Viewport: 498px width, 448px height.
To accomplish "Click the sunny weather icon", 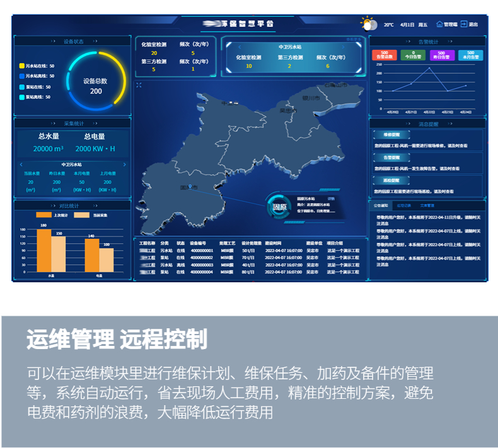I will click(x=368, y=24).
